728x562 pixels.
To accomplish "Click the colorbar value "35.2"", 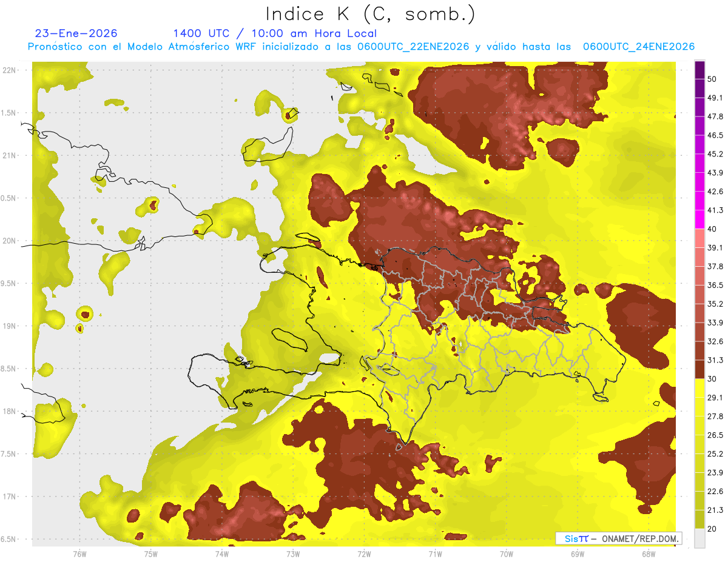I will click(715, 304).
